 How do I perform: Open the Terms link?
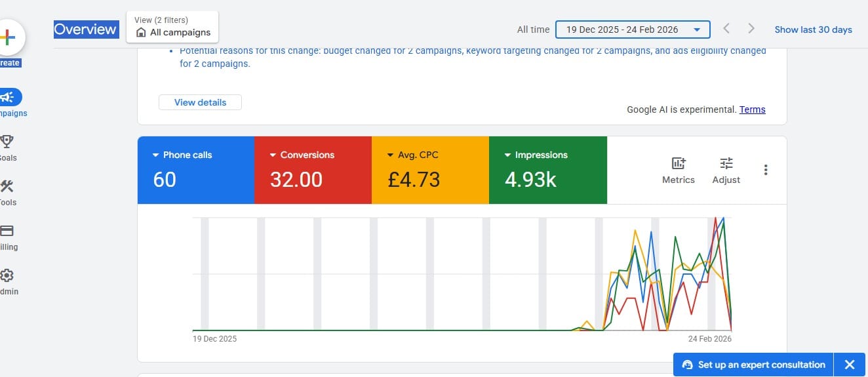(752, 109)
